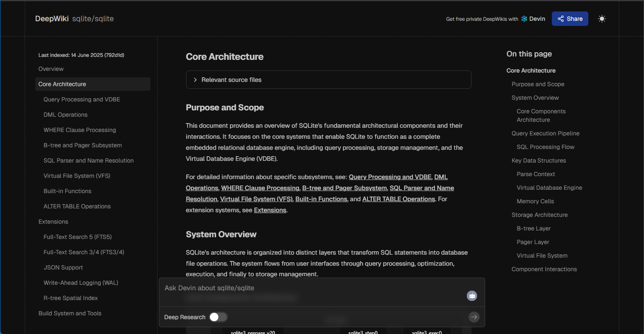Click the Devin logo icon
The image size is (644, 334).
(524, 19)
